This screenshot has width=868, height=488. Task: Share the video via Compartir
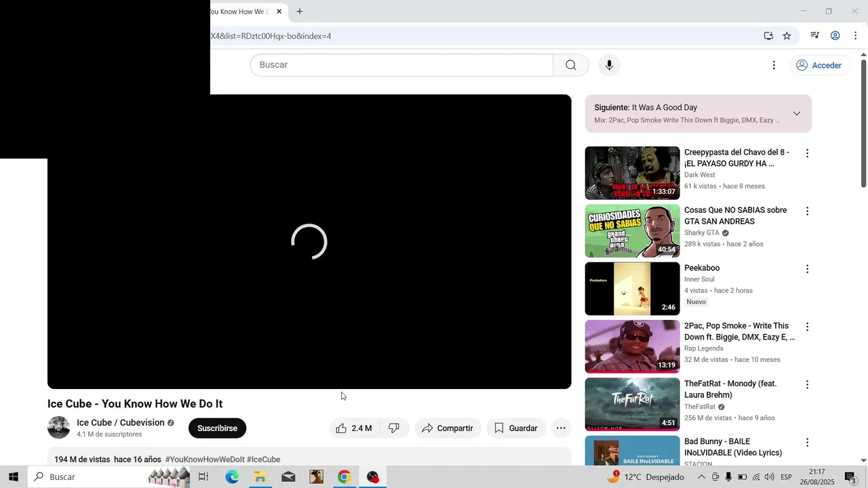point(448,428)
